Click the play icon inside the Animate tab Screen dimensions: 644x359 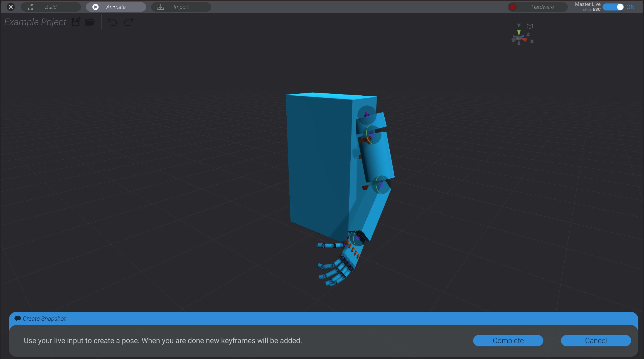[95, 7]
